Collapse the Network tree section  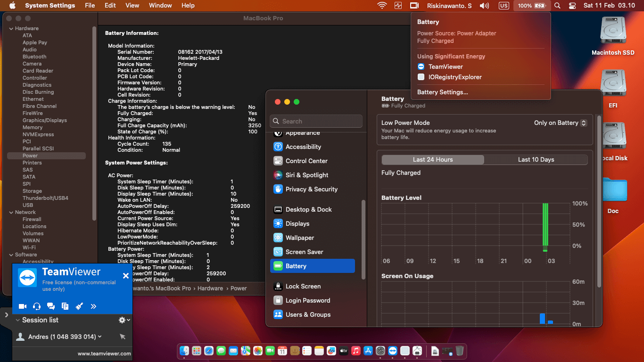pyautogui.click(x=11, y=212)
